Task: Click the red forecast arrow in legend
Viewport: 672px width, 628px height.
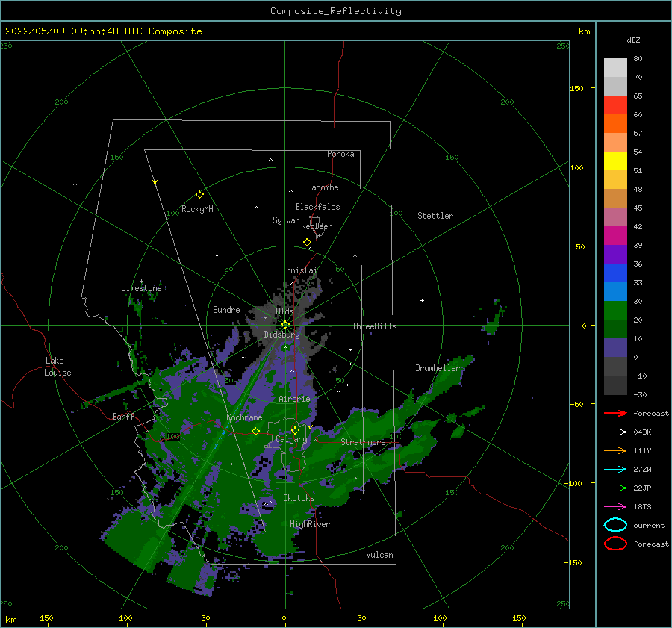Action: [615, 413]
